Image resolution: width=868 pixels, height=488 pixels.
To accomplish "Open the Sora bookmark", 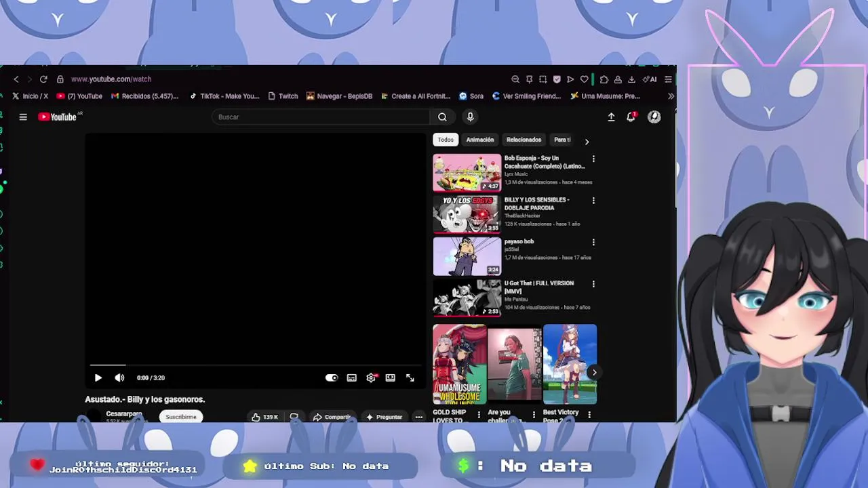I will tap(471, 96).
